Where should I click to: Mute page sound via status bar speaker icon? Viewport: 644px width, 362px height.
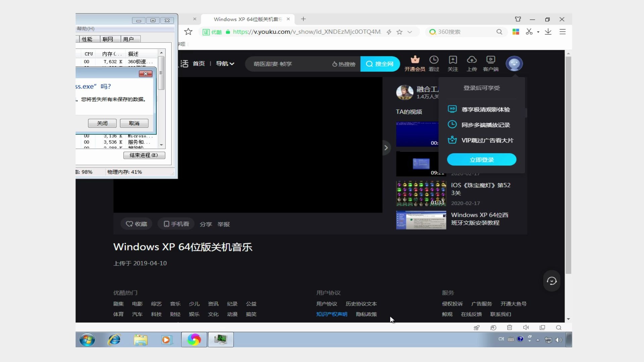coord(526,327)
